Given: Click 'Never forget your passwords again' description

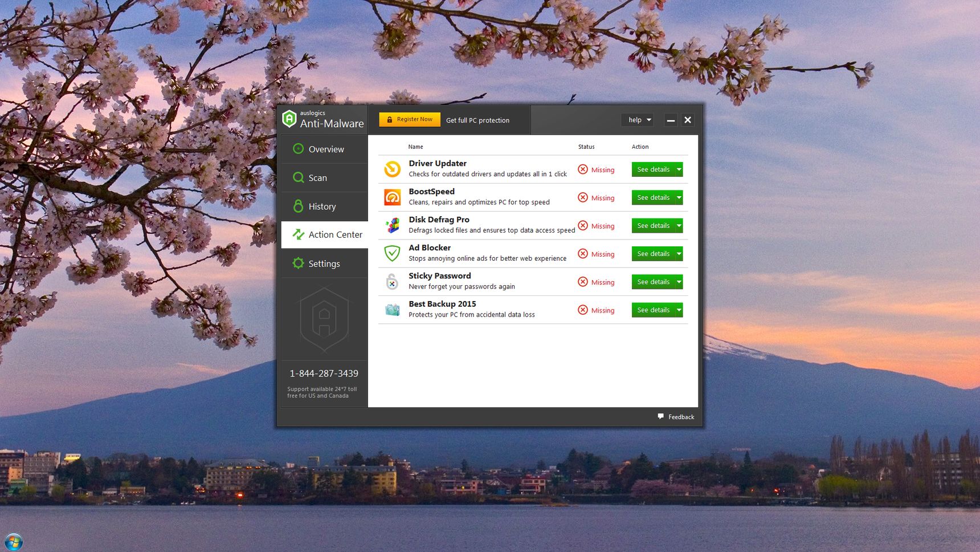Looking at the screenshot, I should click(x=462, y=286).
